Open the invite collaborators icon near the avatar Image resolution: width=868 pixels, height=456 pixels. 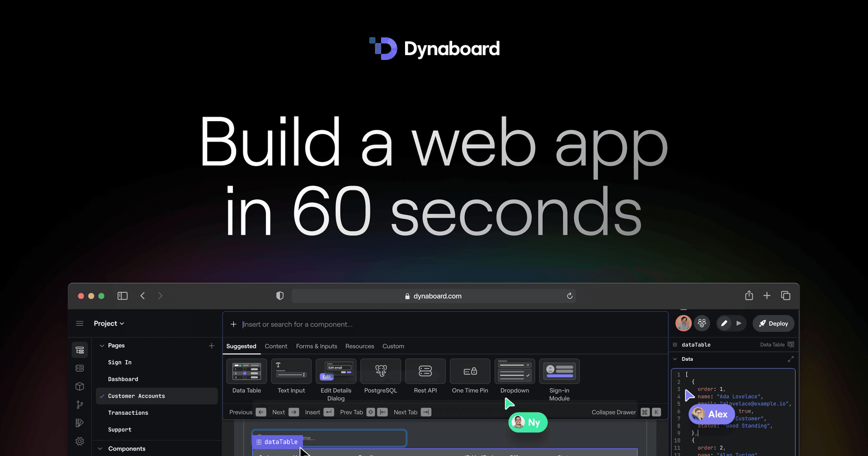tap(702, 323)
